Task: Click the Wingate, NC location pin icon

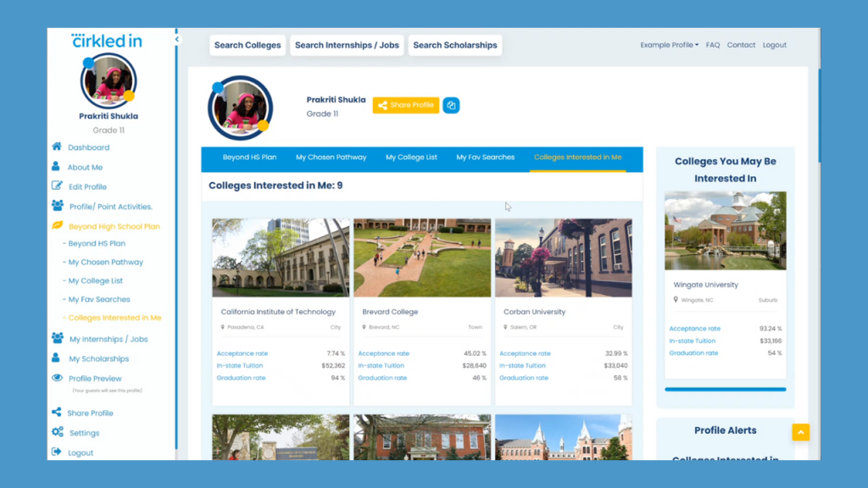Action: pyautogui.click(x=676, y=300)
